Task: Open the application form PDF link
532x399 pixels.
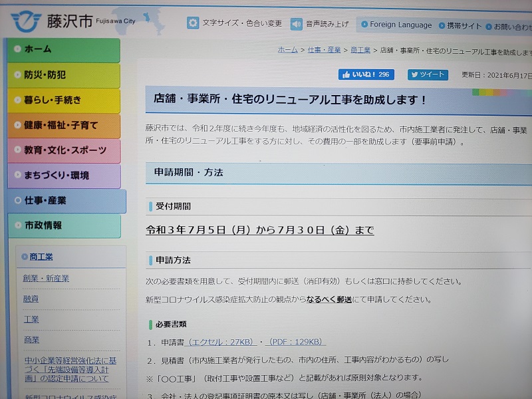Action: pyautogui.click(x=296, y=342)
